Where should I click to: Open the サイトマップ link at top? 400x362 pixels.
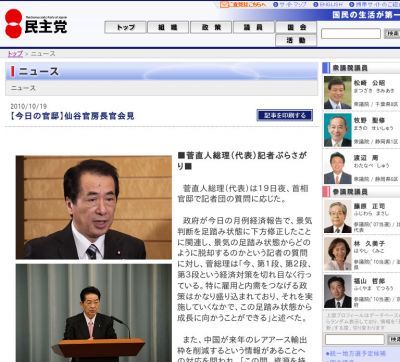pyautogui.click(x=290, y=5)
